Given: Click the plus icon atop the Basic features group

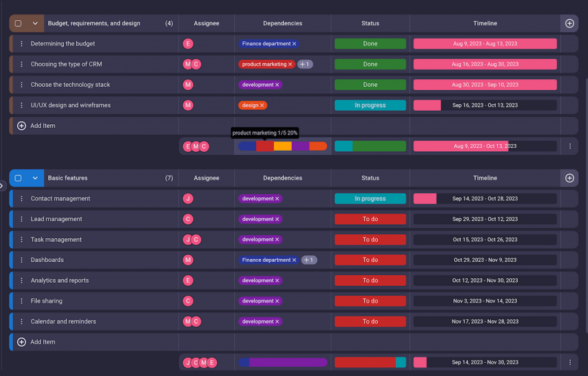Looking at the screenshot, I should [x=569, y=178].
